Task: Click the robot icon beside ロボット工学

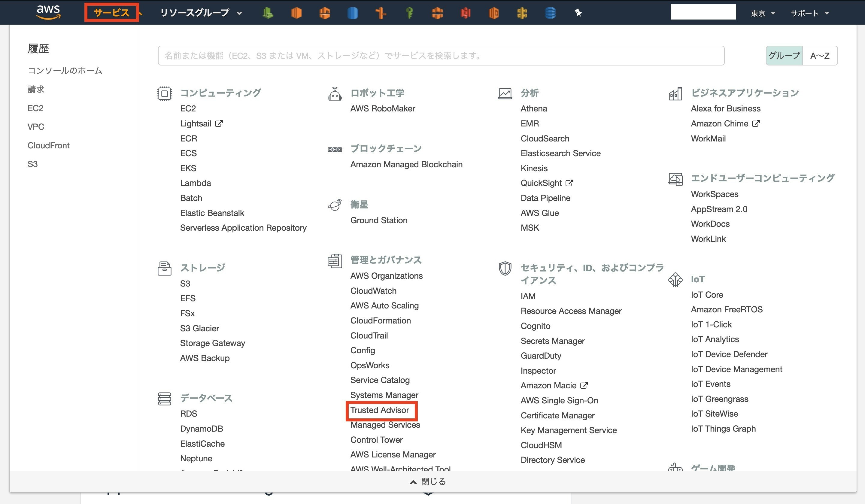Action: point(335,93)
